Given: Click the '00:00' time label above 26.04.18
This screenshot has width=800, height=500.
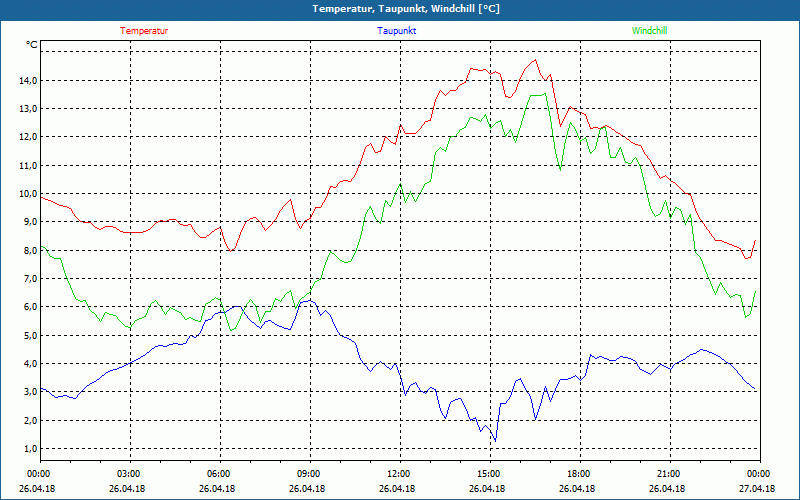Looking at the screenshot, I should click(x=38, y=474).
